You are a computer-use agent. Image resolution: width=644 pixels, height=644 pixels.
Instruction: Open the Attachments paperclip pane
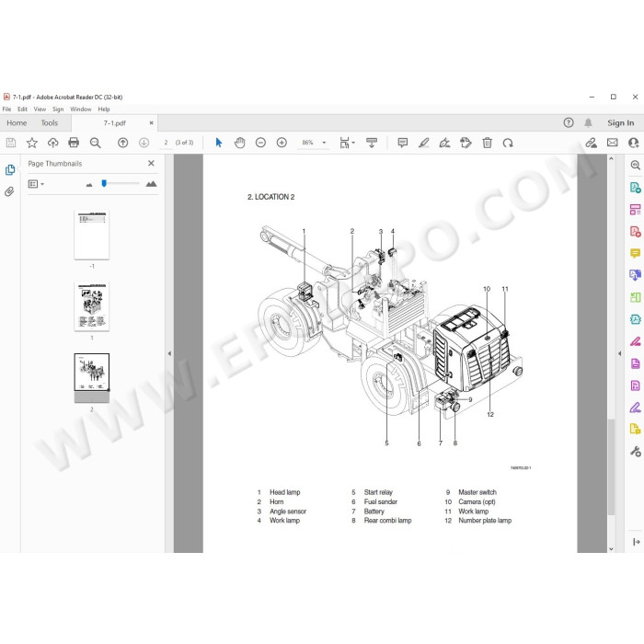[9, 191]
